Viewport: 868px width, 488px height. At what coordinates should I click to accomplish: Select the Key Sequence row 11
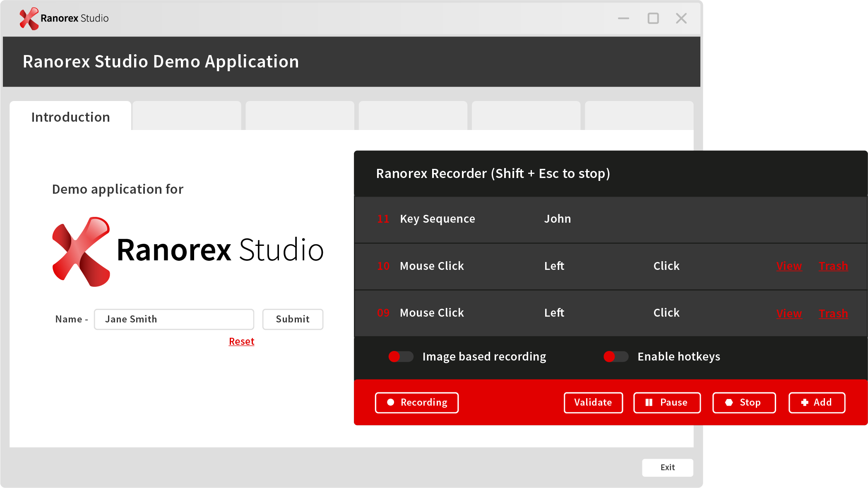[x=611, y=219]
